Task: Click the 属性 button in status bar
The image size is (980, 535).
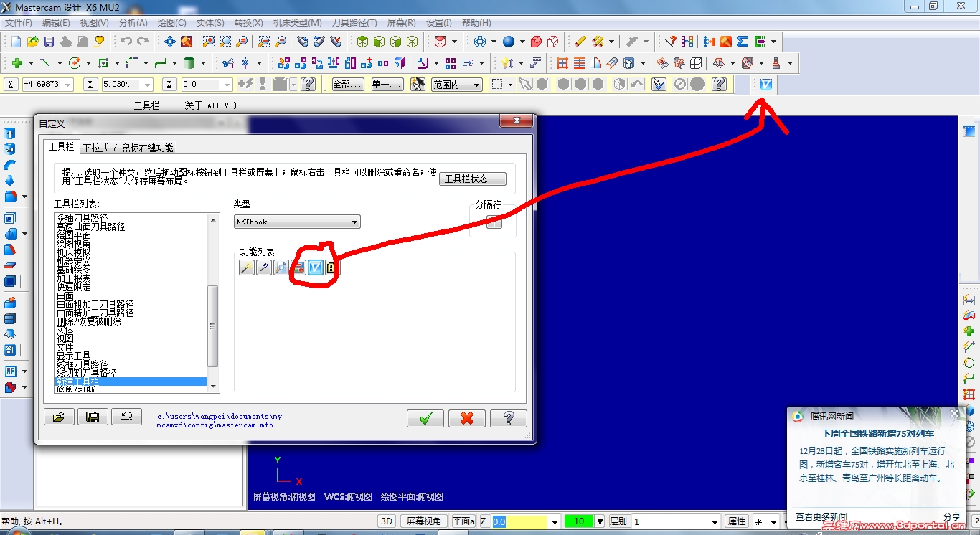Action: click(x=736, y=521)
